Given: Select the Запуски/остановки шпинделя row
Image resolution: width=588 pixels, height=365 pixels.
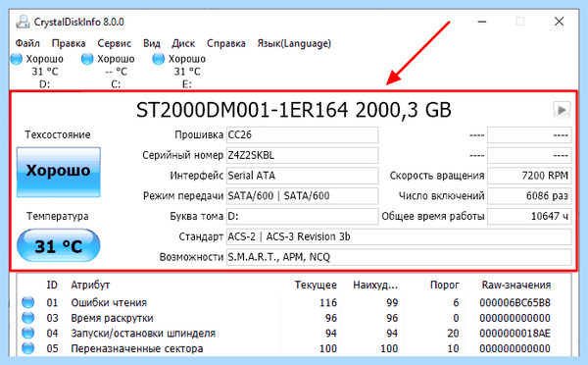Looking at the screenshot, I should [x=289, y=333].
